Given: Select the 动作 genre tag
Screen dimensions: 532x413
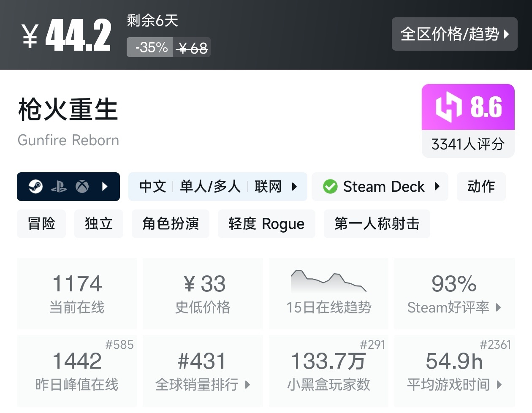Looking at the screenshot, I should click(x=481, y=186).
